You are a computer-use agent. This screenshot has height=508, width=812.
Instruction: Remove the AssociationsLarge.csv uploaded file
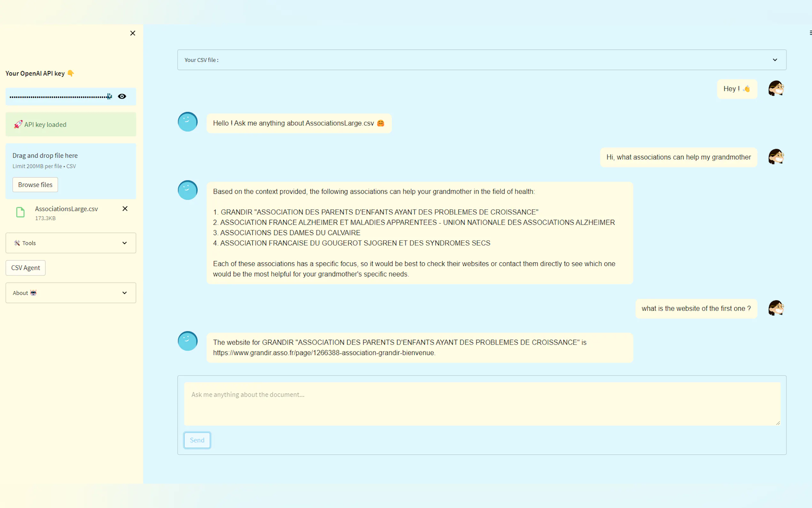(125, 209)
